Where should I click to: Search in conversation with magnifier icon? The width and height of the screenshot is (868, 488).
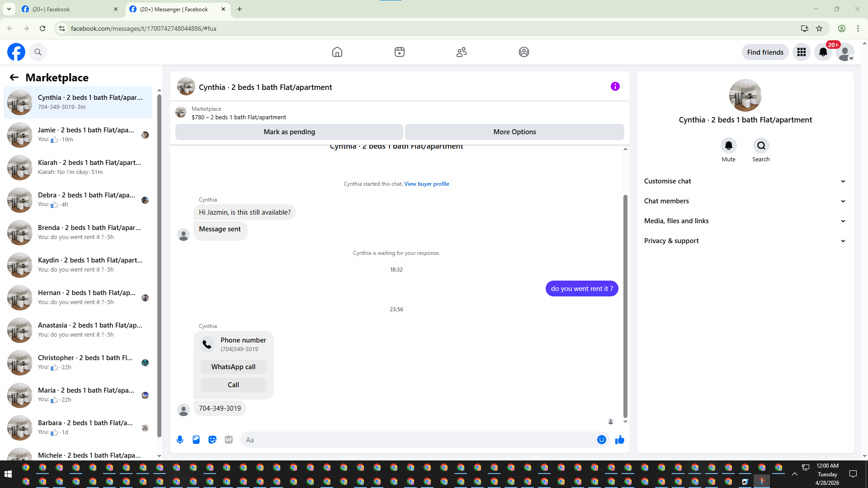761,145
